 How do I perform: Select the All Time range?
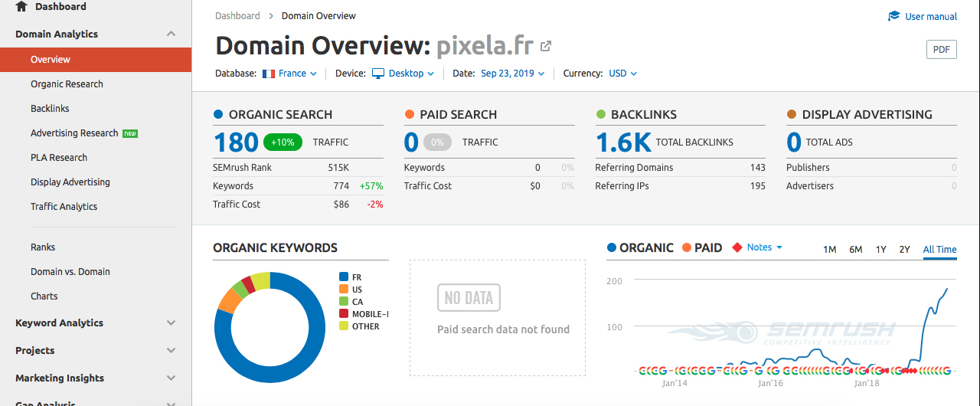(940, 250)
